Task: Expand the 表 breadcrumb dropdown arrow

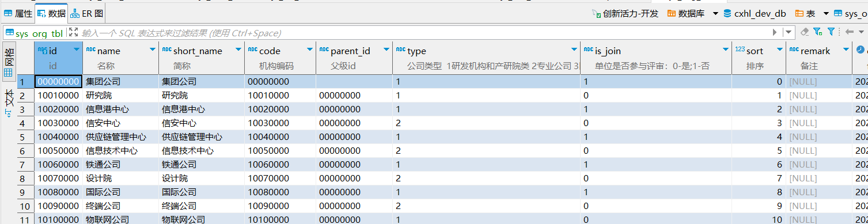Action: click(825, 13)
